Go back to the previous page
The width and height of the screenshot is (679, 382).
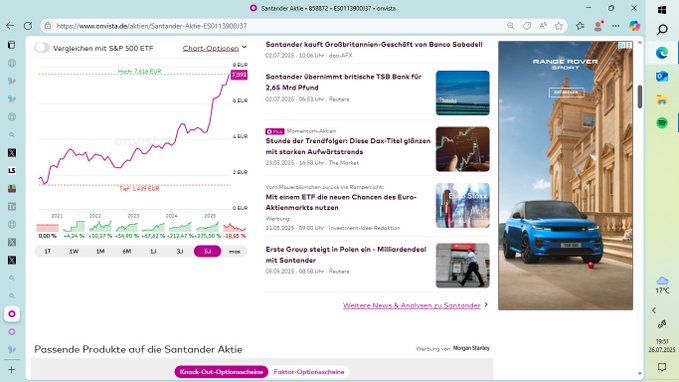10,26
